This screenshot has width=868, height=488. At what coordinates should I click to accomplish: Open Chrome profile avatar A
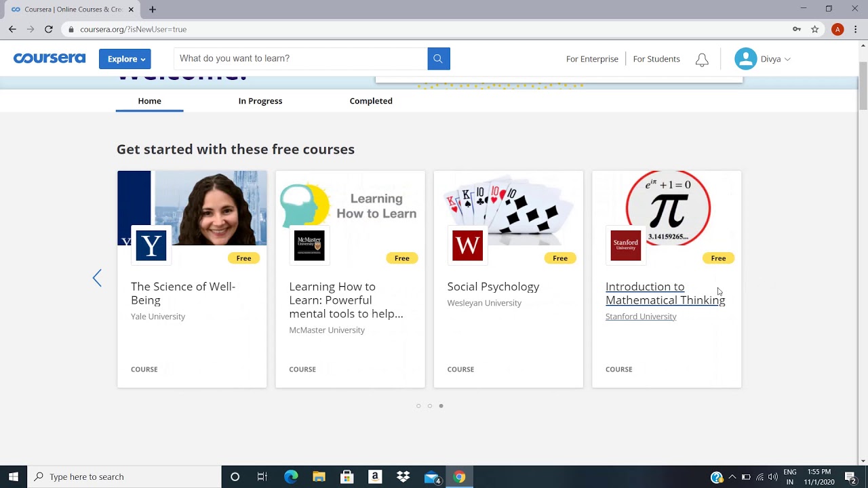tap(837, 29)
